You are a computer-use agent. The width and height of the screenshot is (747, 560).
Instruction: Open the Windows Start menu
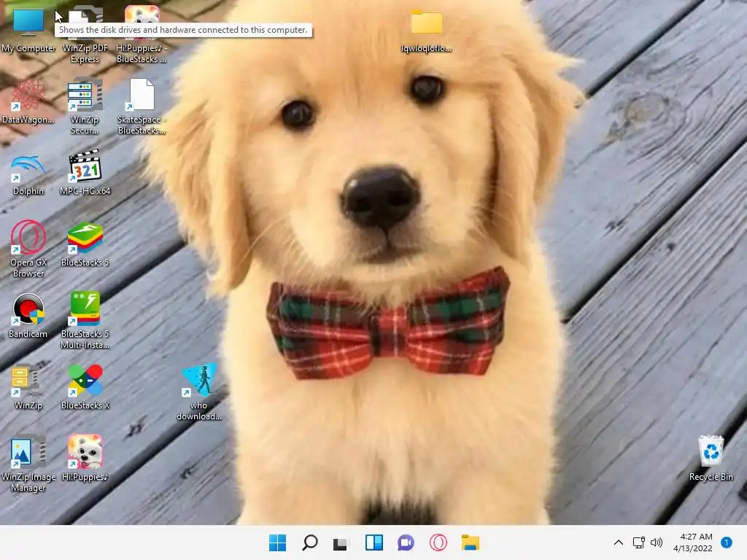tap(277, 542)
